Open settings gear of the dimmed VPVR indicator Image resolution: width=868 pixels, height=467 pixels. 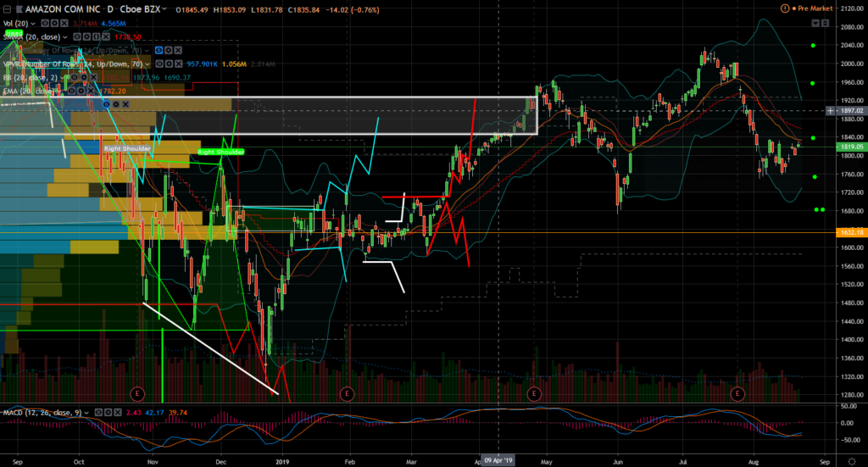click(169, 50)
